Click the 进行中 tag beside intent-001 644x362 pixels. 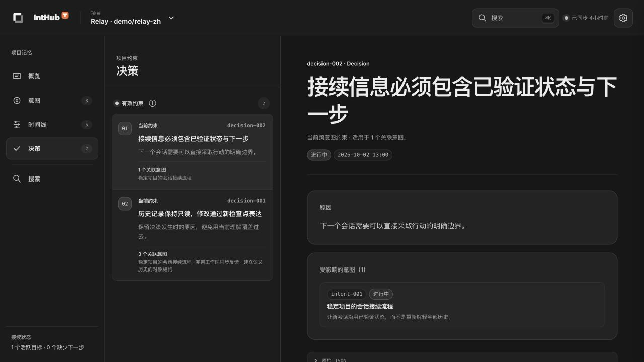(x=381, y=294)
